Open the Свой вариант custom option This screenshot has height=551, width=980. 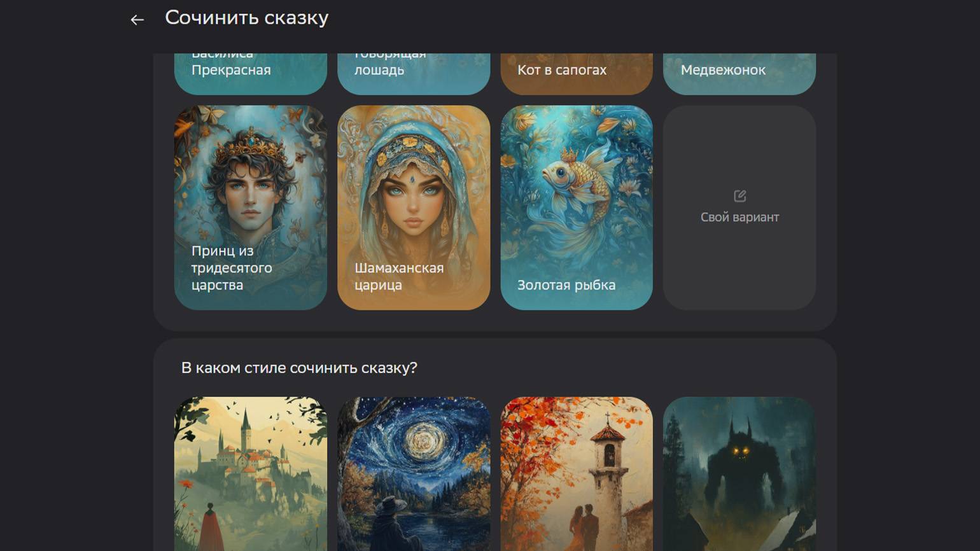(739, 207)
